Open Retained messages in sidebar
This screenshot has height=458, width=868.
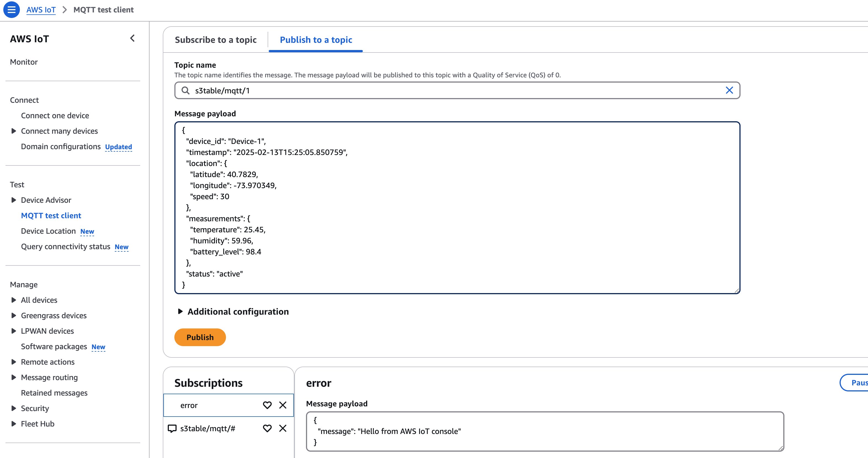(54, 393)
